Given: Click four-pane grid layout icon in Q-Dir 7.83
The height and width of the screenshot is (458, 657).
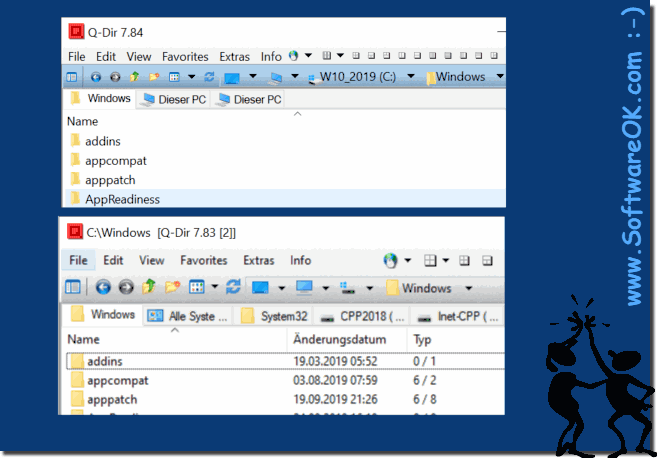Looking at the screenshot, I should point(430,261).
